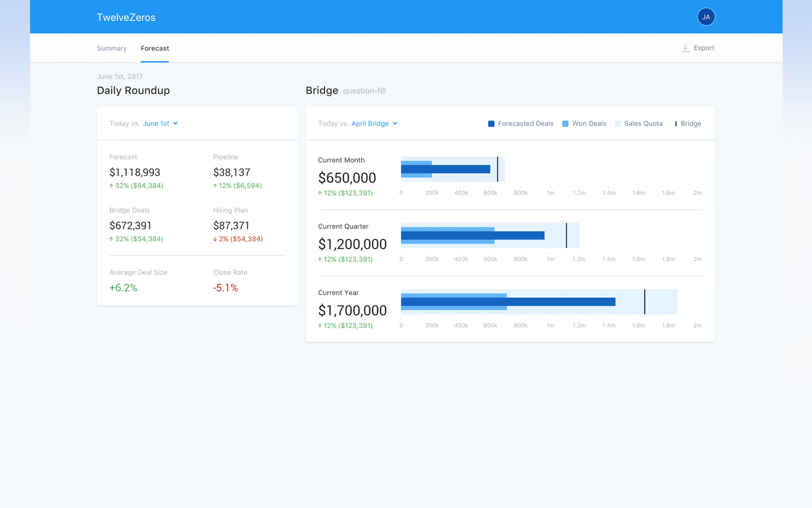This screenshot has height=508, width=812.
Task: Click the JA user avatar
Action: (x=706, y=17)
